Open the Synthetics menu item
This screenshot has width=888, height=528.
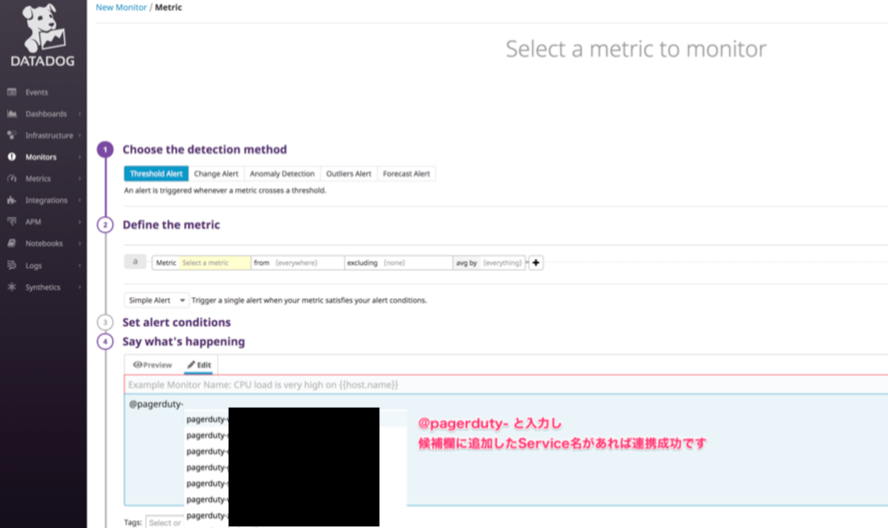pos(43,287)
